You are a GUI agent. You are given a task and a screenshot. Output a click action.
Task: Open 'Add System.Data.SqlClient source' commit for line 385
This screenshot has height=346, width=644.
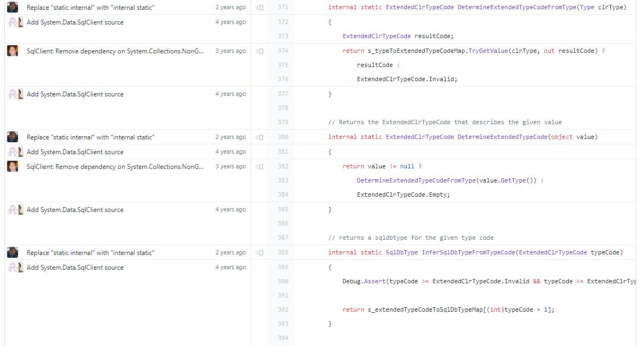click(75, 209)
